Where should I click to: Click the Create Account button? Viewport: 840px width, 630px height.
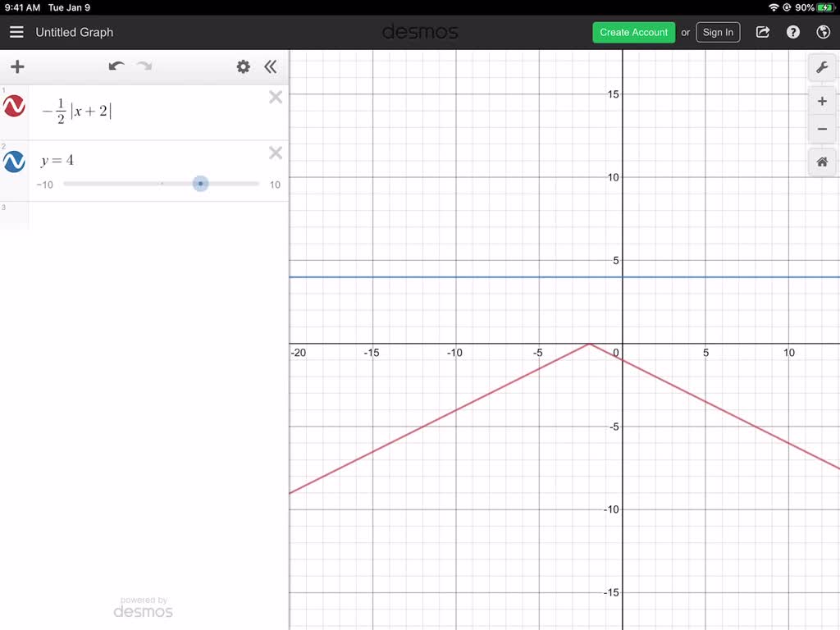[633, 32]
